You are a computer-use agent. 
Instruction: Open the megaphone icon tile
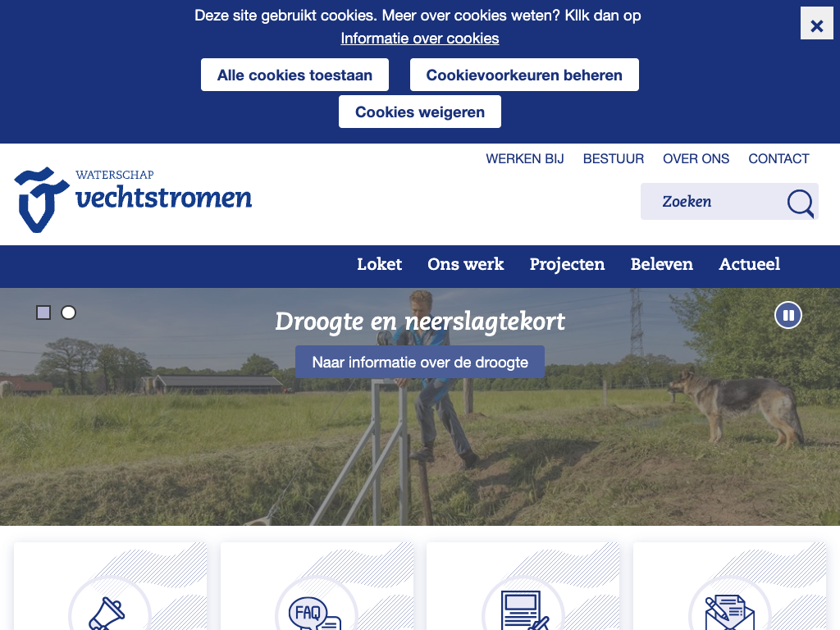click(x=111, y=586)
